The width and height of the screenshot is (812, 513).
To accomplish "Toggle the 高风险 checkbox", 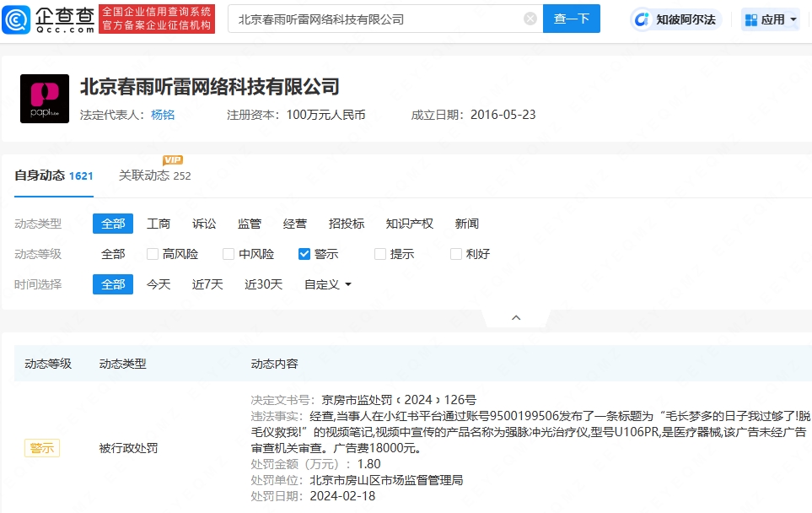I will pyautogui.click(x=153, y=254).
